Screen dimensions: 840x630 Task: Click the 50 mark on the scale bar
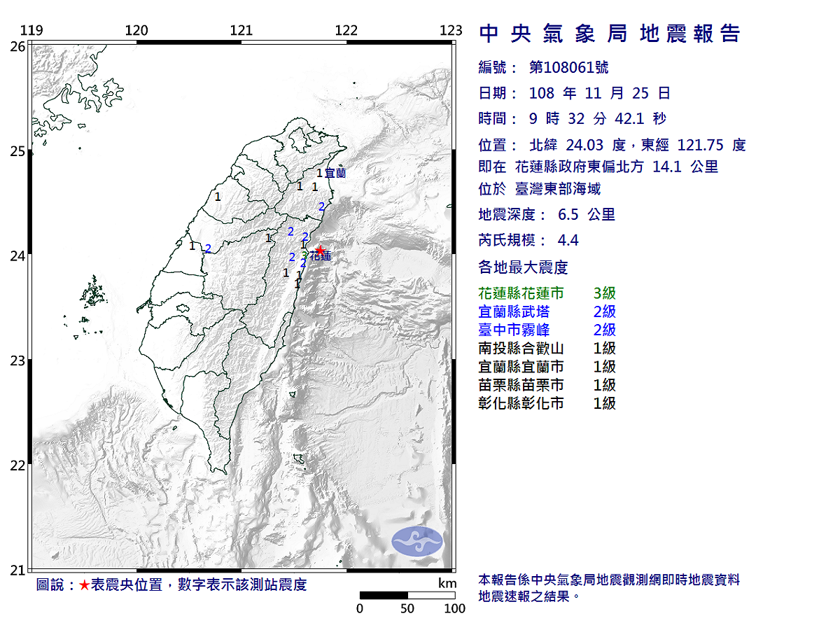coord(407,608)
